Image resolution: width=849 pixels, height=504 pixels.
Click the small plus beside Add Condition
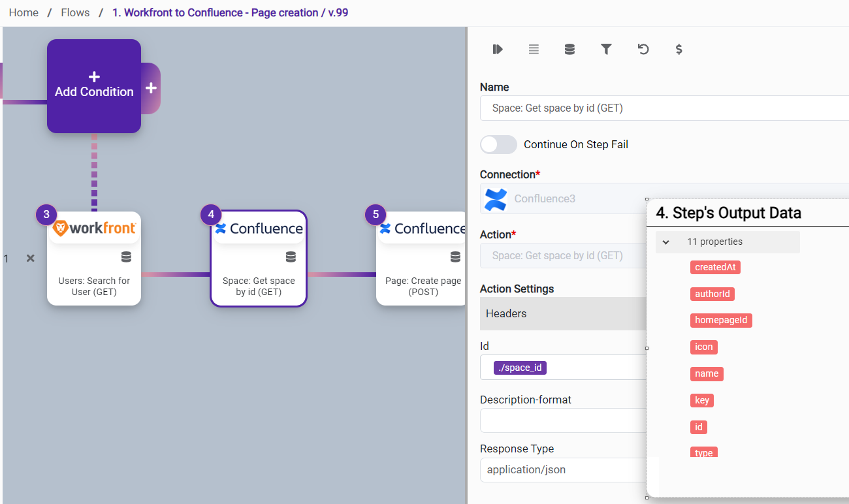[x=151, y=88]
